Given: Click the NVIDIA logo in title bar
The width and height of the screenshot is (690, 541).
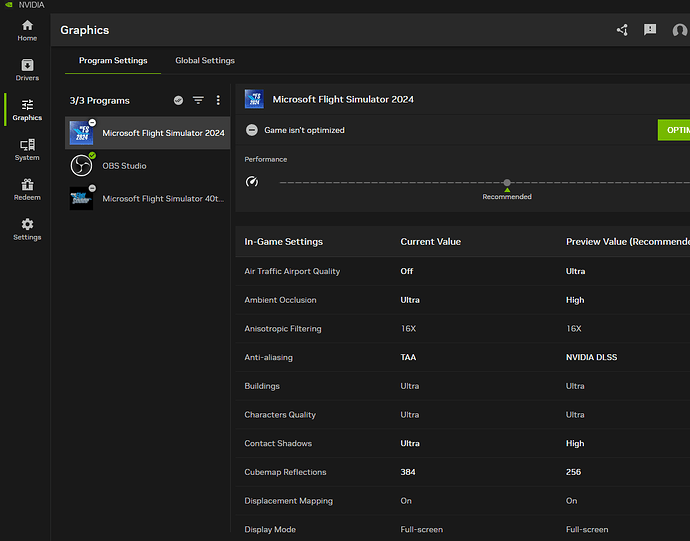Looking at the screenshot, I should (x=9, y=4).
